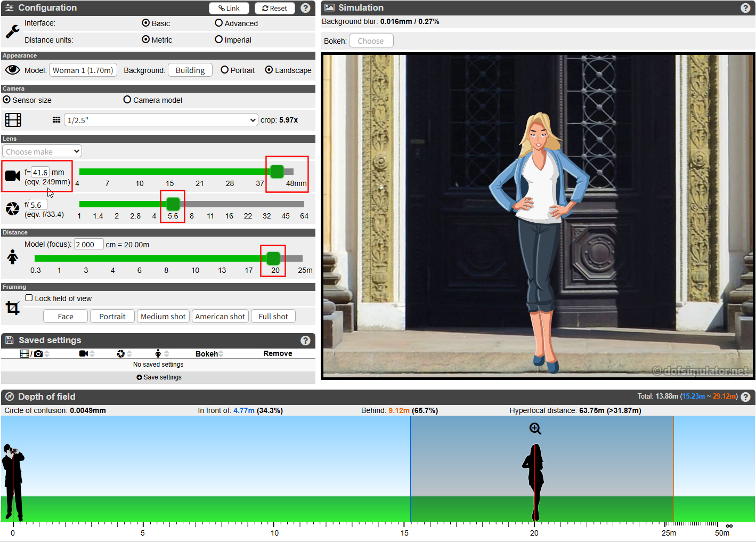This screenshot has height=542, width=756.
Task: Click the eye icon in Appearance row
Action: [13, 70]
